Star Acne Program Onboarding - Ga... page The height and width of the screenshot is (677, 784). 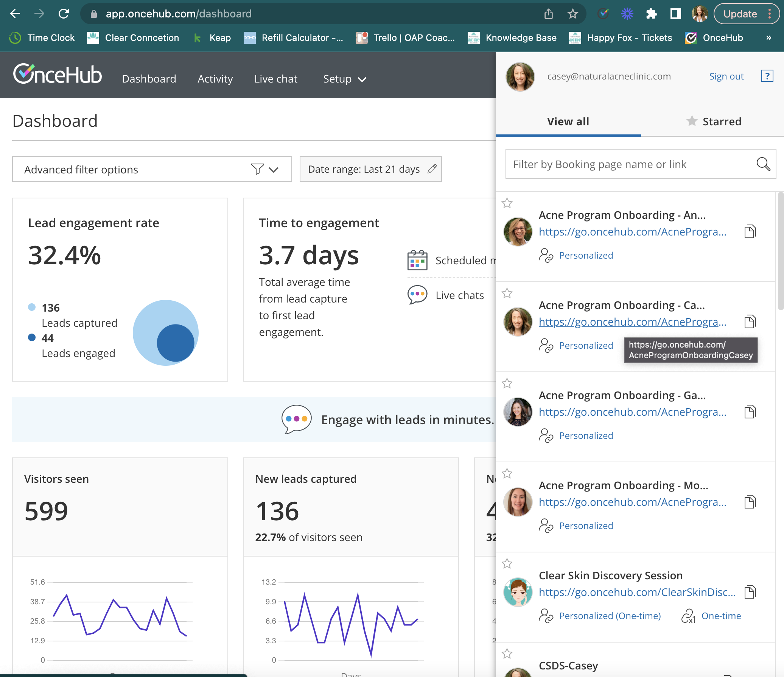tap(507, 384)
